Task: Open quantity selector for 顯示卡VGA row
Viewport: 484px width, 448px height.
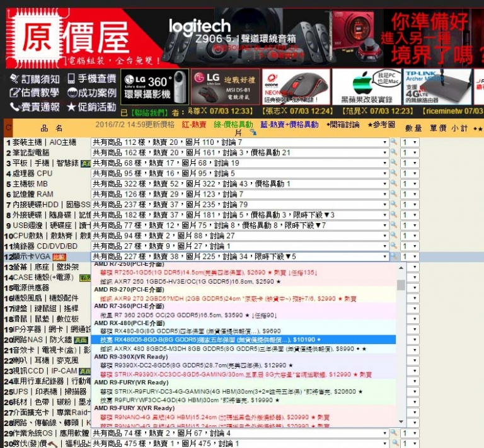Action: 410,256
